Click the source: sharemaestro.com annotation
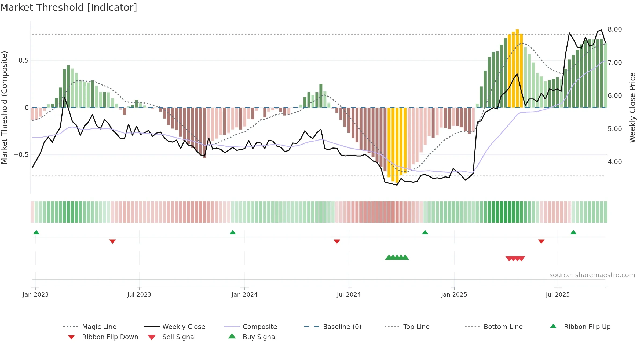The image size is (644, 362). tap(592, 275)
